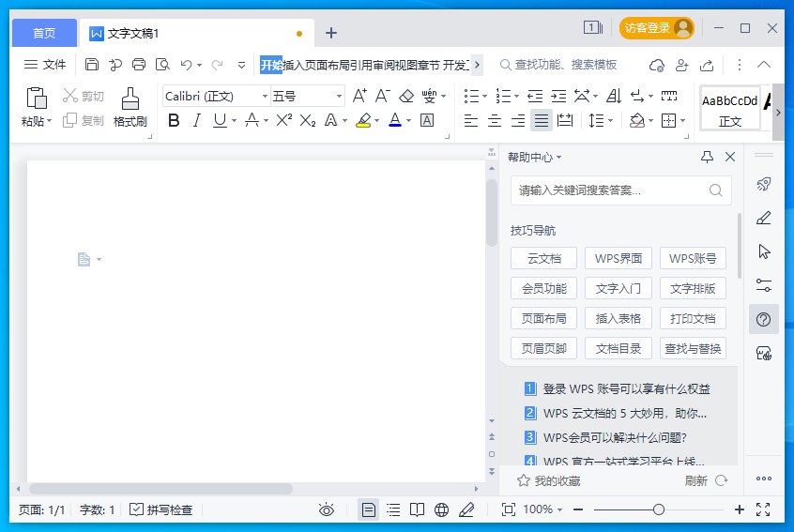Expand the 帮助中心 panel dropdown
The image size is (794, 532).
click(559, 158)
